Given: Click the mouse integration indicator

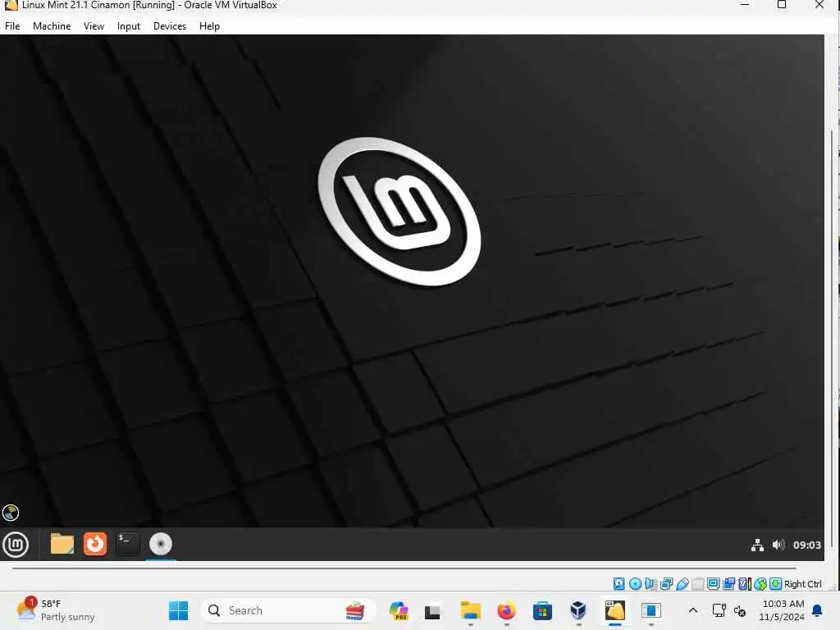Looking at the screenshot, I should click(760, 584).
